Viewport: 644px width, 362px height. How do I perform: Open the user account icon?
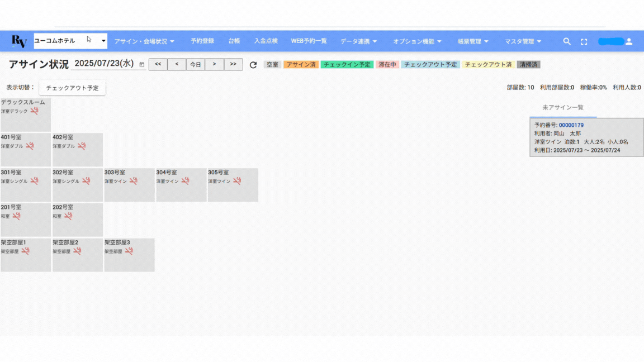629,41
